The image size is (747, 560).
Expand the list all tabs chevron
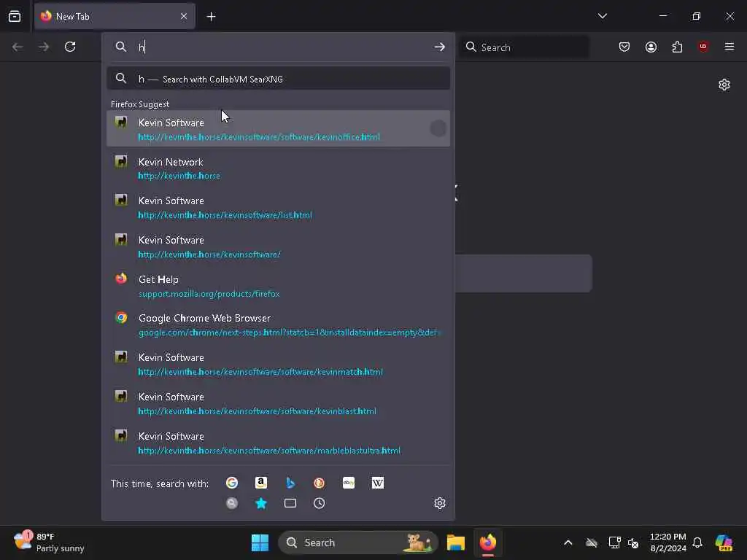(x=602, y=16)
